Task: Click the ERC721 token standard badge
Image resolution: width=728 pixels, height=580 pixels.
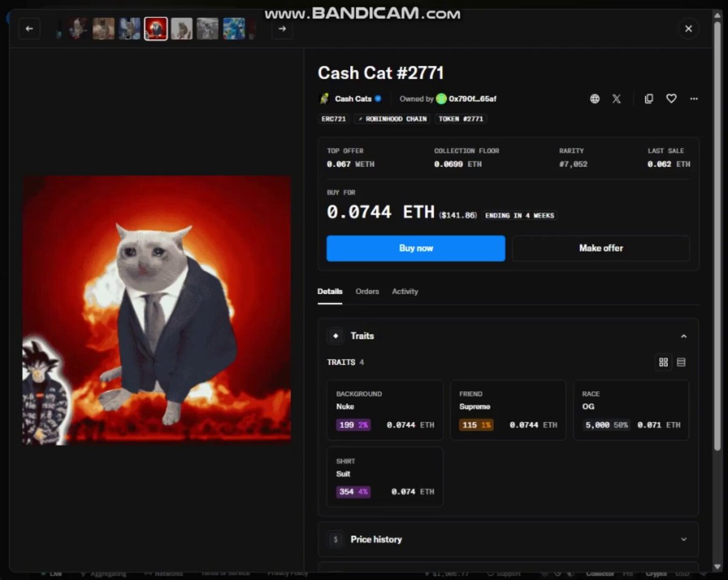Action: click(x=334, y=119)
